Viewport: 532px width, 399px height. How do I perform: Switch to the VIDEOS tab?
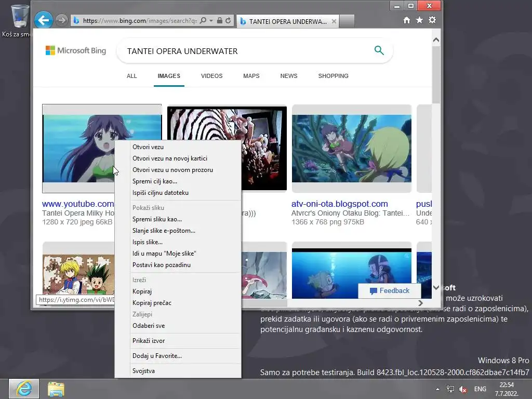point(212,76)
